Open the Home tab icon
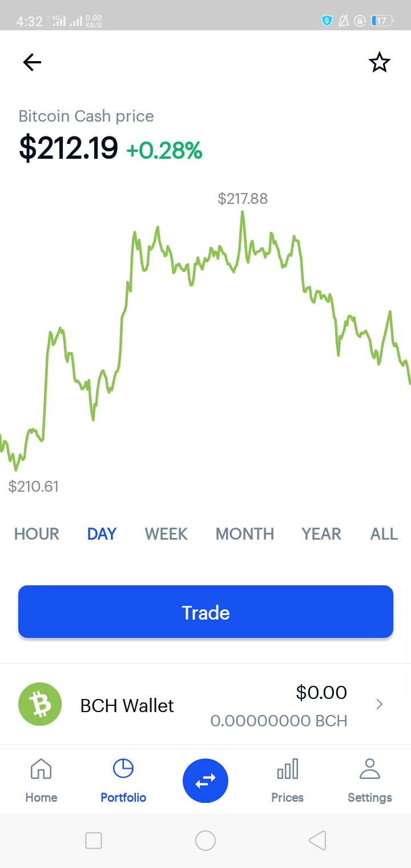411x868 pixels. click(x=41, y=769)
